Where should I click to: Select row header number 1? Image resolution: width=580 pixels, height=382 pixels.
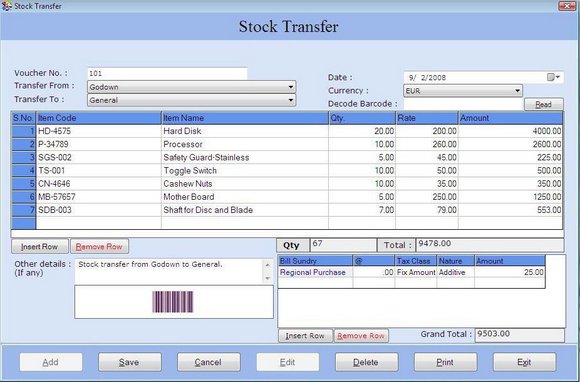click(24, 131)
